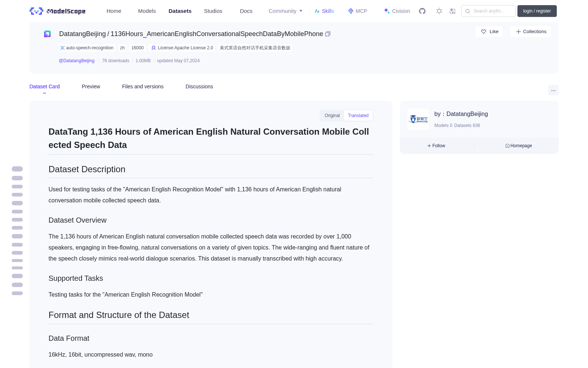Switch to the Preview tab

pyautogui.click(x=91, y=86)
